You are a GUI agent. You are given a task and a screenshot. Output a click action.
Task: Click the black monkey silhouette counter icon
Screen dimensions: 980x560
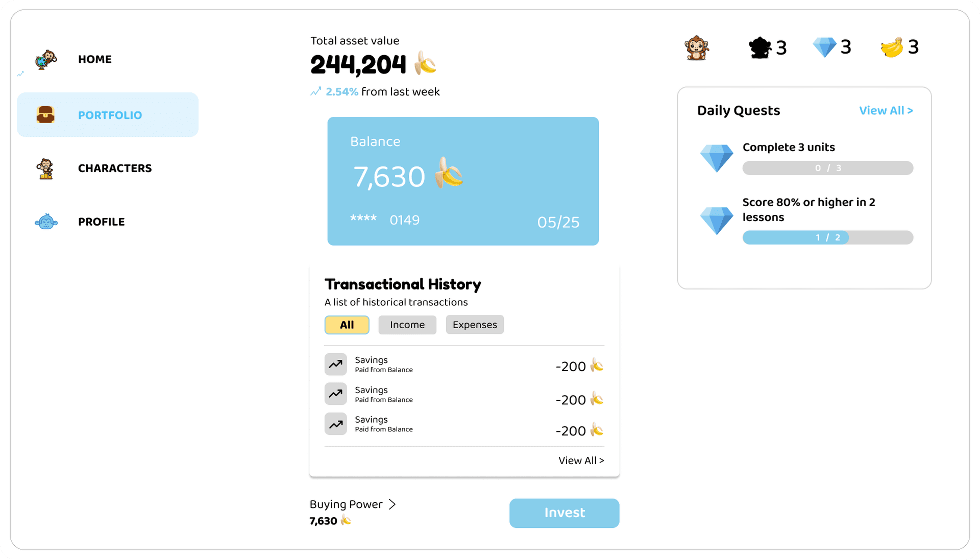[x=759, y=48]
